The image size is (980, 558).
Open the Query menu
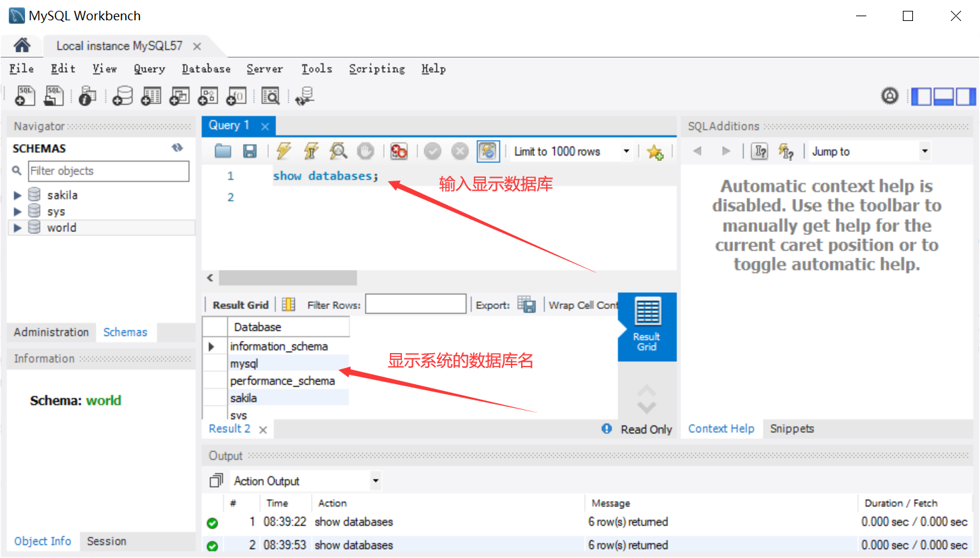[x=149, y=68]
